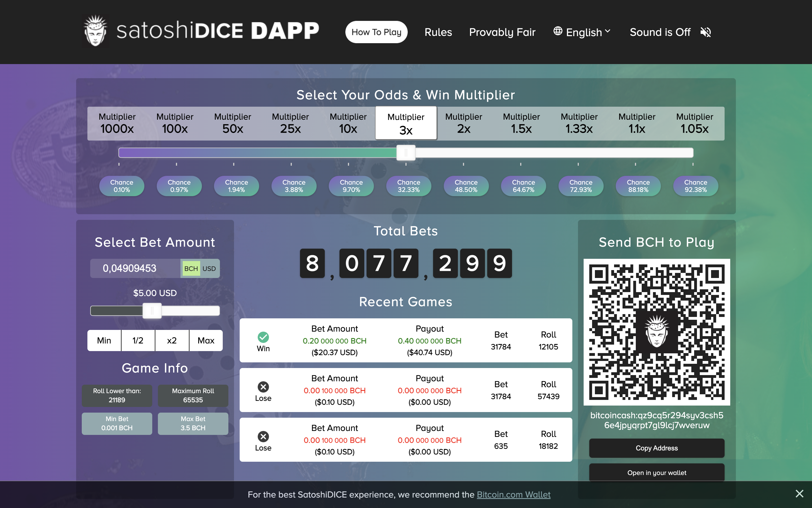The width and height of the screenshot is (812, 508).
Task: Halve the bet with 1/2 button
Action: [138, 340]
